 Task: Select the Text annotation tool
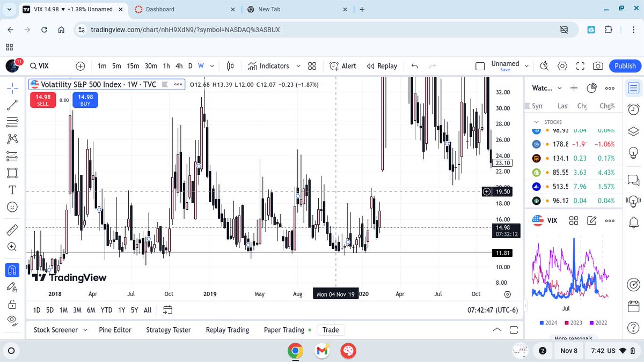12,190
